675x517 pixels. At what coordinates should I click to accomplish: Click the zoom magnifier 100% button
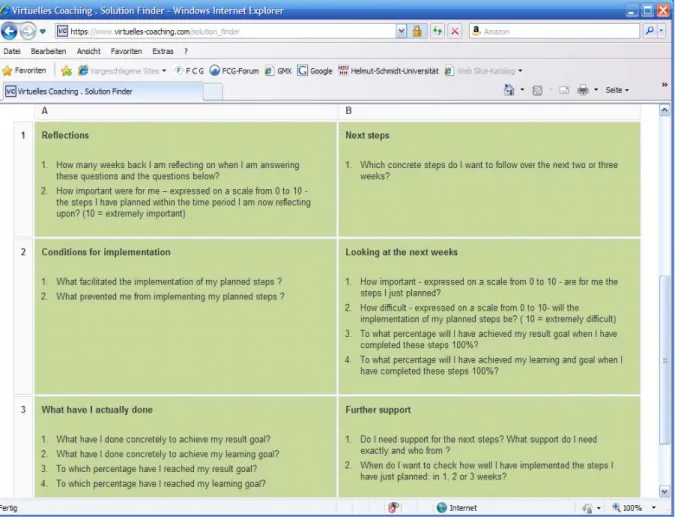(x=627, y=508)
